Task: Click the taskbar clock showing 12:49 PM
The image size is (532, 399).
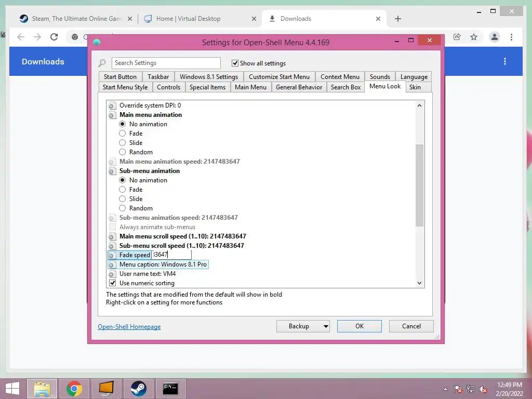Action: click(x=509, y=389)
